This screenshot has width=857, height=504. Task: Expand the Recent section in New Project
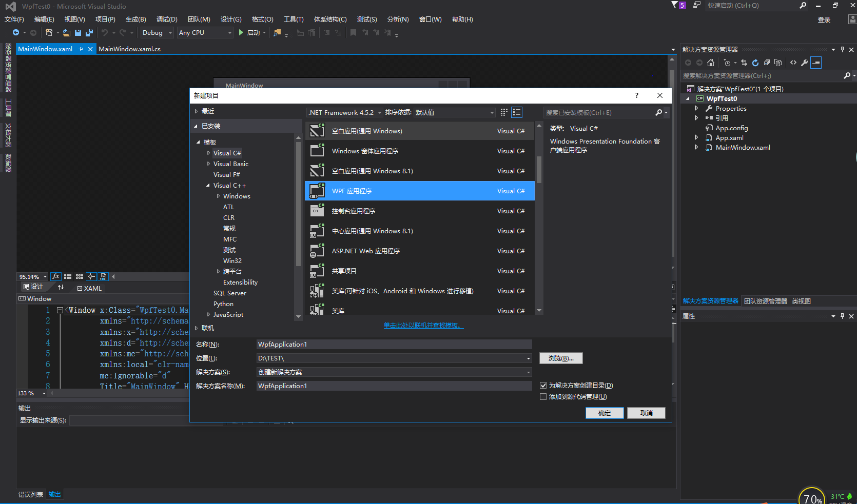[x=196, y=111]
